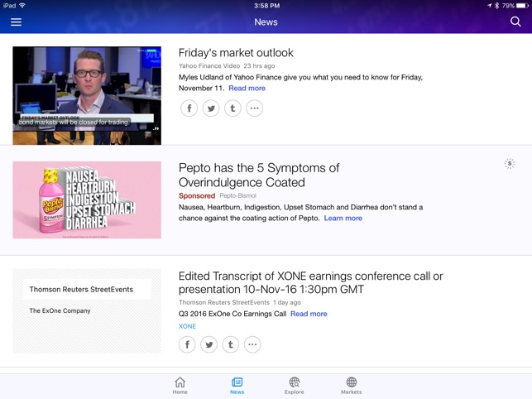Open the Markets tab
Screen dimensions: 532x399
351,386
